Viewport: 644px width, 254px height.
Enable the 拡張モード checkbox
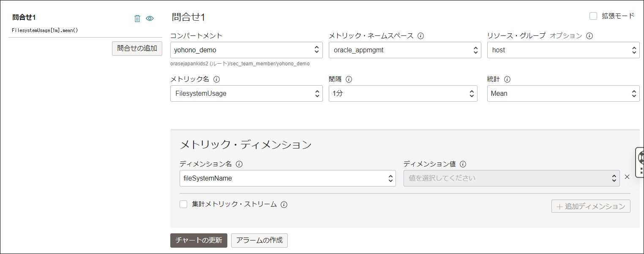pos(593,16)
